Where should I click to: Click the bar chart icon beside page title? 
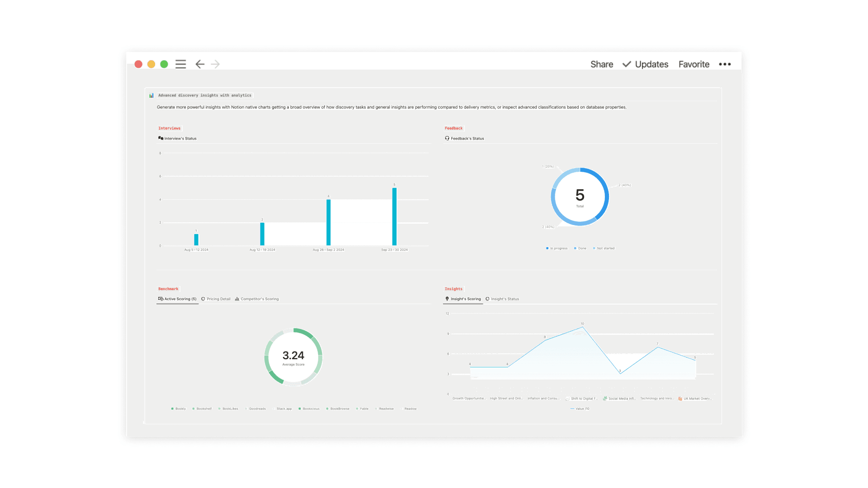151,95
